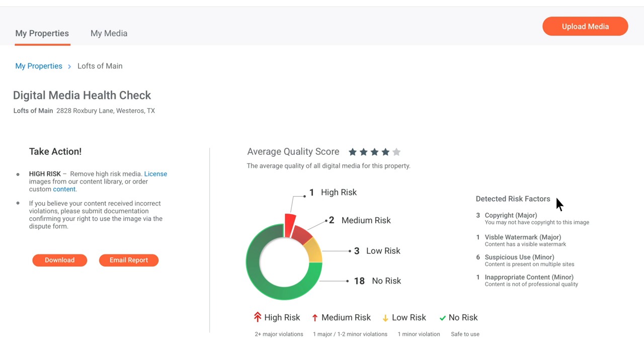Switch to the My Media tab
Image resolution: width=644 pixels, height=362 pixels.
click(109, 33)
